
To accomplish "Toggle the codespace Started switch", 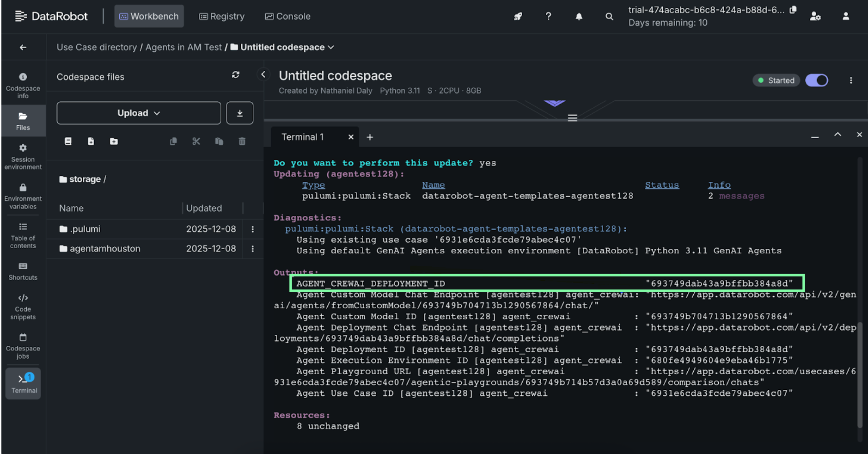I will click(x=816, y=80).
